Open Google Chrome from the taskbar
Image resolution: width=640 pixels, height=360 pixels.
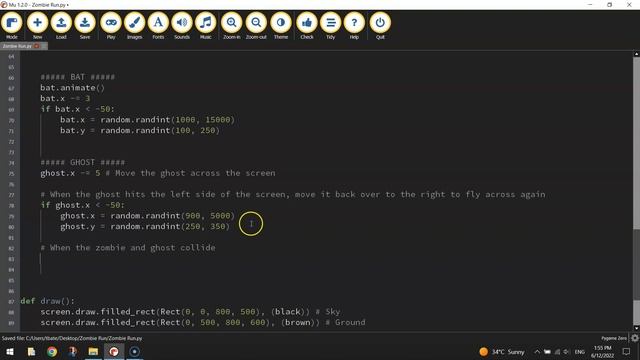pos(52,351)
